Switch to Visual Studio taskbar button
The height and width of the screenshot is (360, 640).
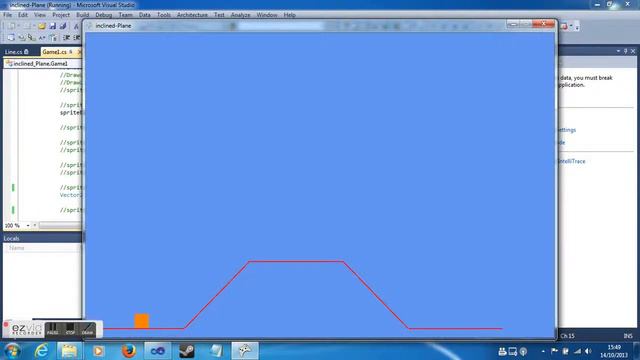pos(158,351)
